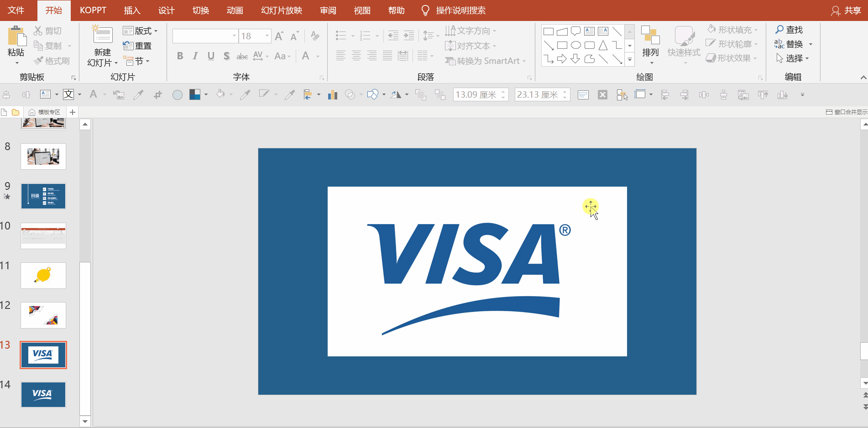Toggle Italic formatting
Viewport: 868px width, 428px height.
pyautogui.click(x=195, y=56)
